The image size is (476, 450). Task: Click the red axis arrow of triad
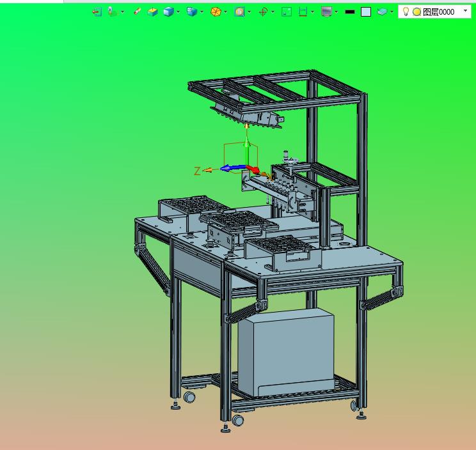coord(253,169)
